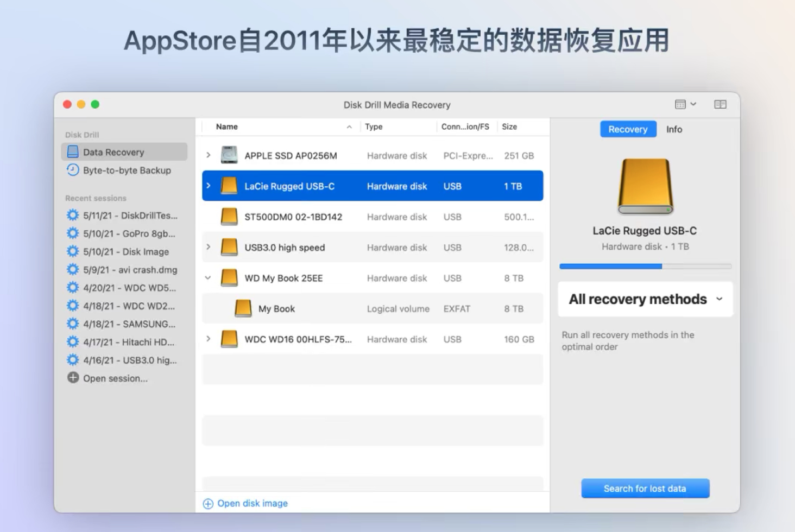Toggle the right sidebar panel icon
Viewport: 795px width, 532px height.
pyautogui.click(x=720, y=104)
